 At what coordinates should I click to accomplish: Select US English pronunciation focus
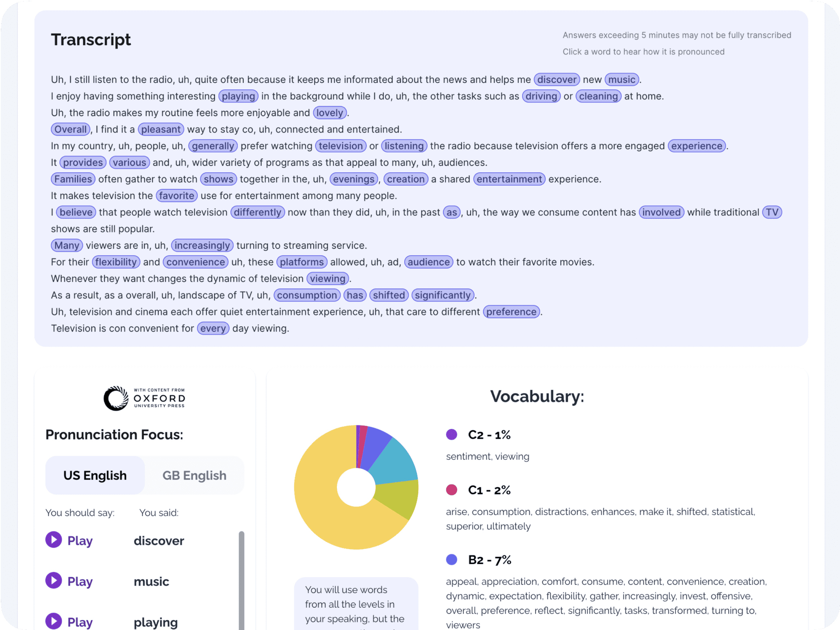[x=95, y=475]
